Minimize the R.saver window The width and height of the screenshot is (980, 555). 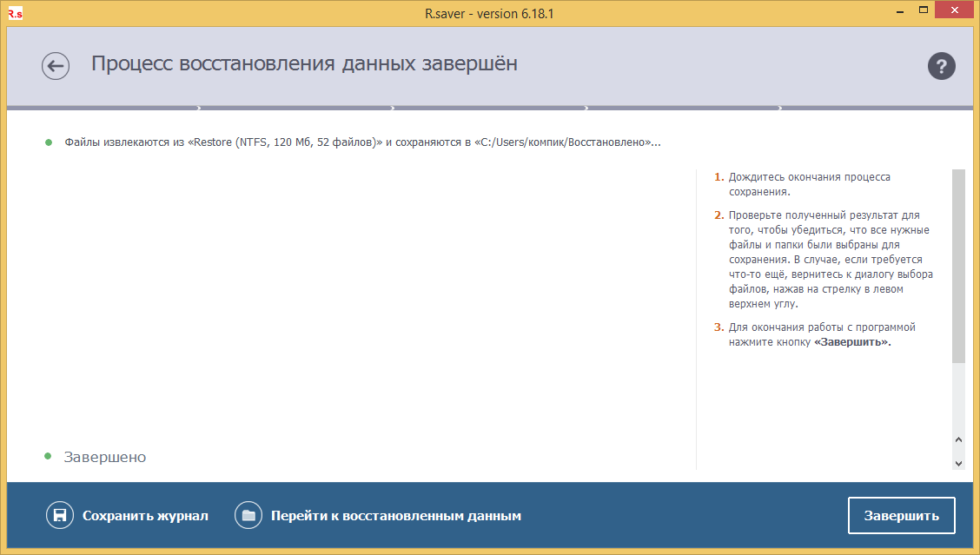pyautogui.click(x=900, y=10)
